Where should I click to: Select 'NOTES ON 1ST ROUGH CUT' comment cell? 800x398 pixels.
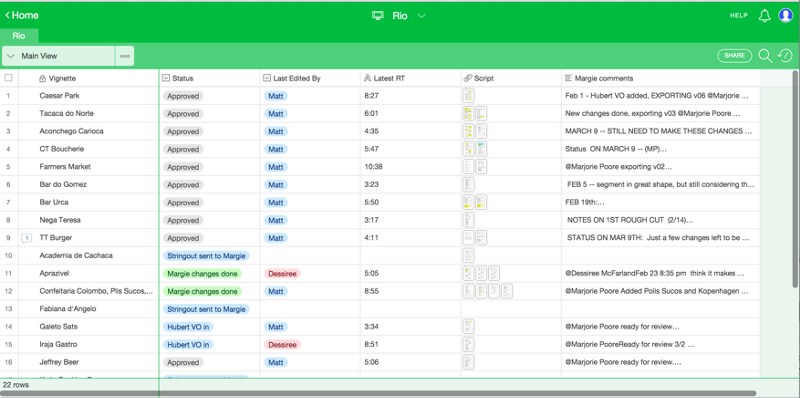coord(661,220)
